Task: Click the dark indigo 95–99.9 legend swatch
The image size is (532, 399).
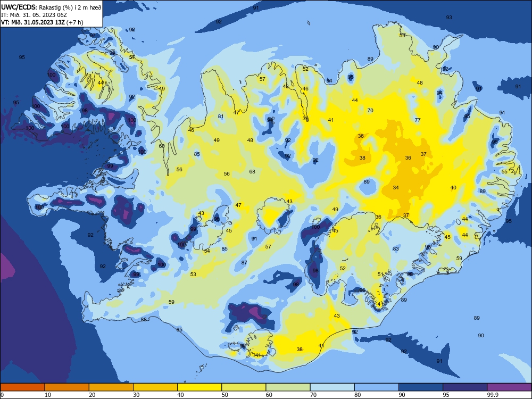Action: [x=465, y=387]
